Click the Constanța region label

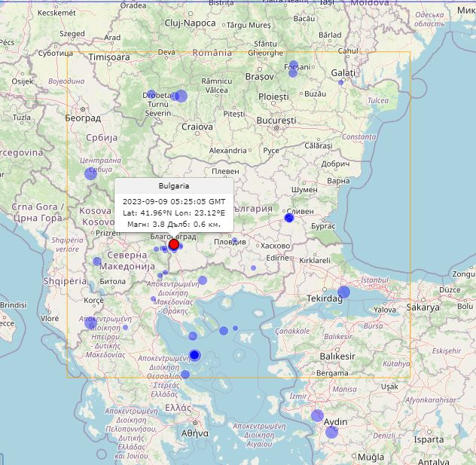point(359,136)
